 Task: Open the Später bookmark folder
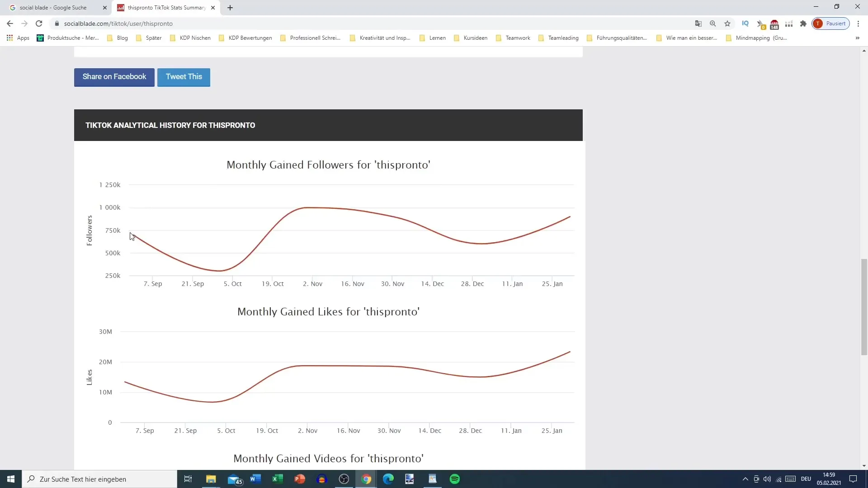click(149, 38)
